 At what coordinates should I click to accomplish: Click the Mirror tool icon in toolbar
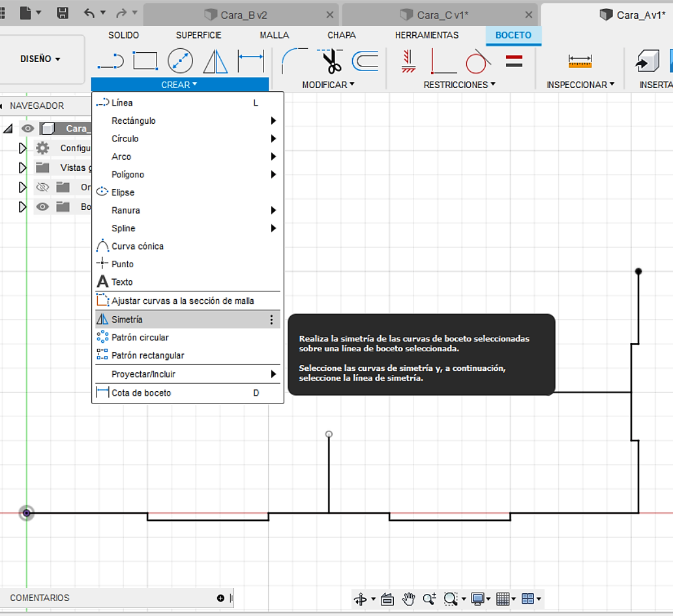[215, 61]
